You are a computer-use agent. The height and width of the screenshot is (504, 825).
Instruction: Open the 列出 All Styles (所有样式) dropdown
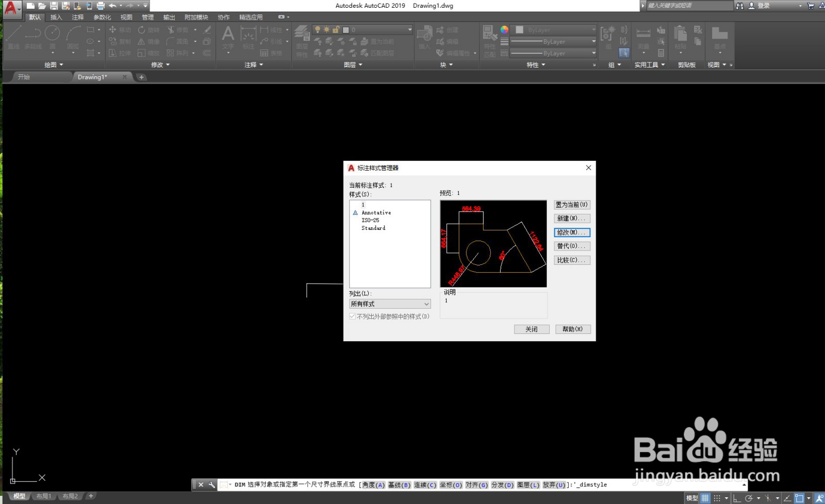tap(390, 304)
